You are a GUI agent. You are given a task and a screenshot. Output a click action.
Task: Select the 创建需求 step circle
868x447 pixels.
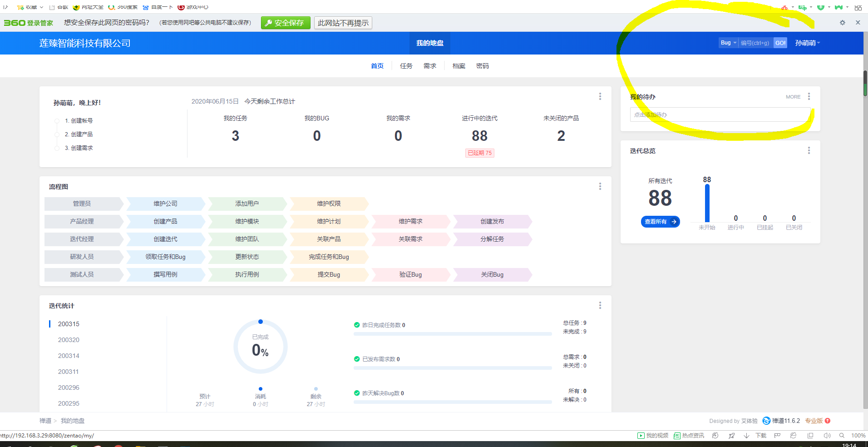[57, 148]
